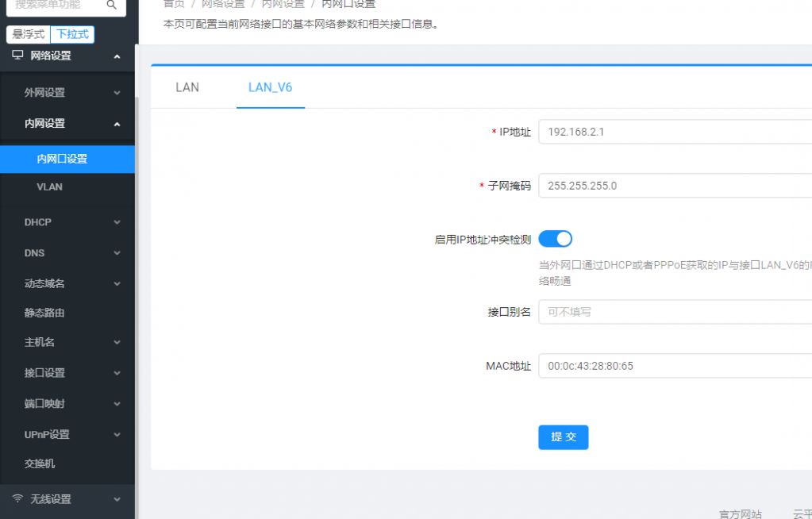Image resolution: width=812 pixels, height=519 pixels.
Task: Toggle the 启用IP地址冲突检测 switch
Action: point(555,239)
